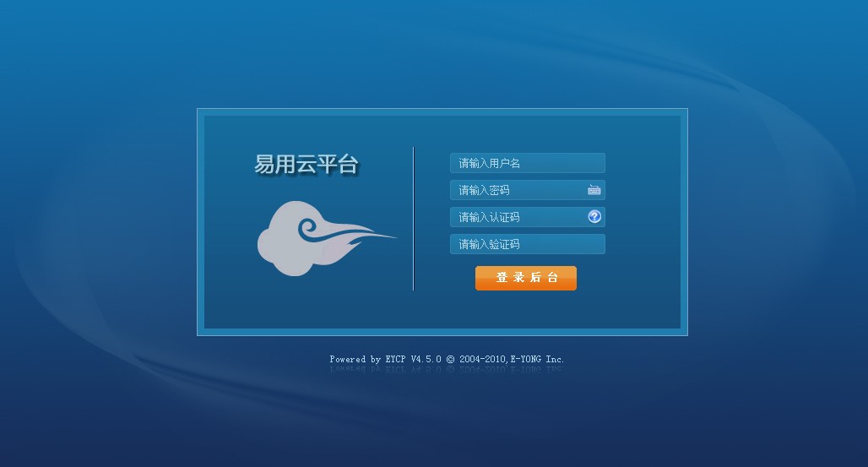Image resolution: width=868 pixels, height=467 pixels.
Task: Click the username field 请输入用户名
Action: point(528,163)
